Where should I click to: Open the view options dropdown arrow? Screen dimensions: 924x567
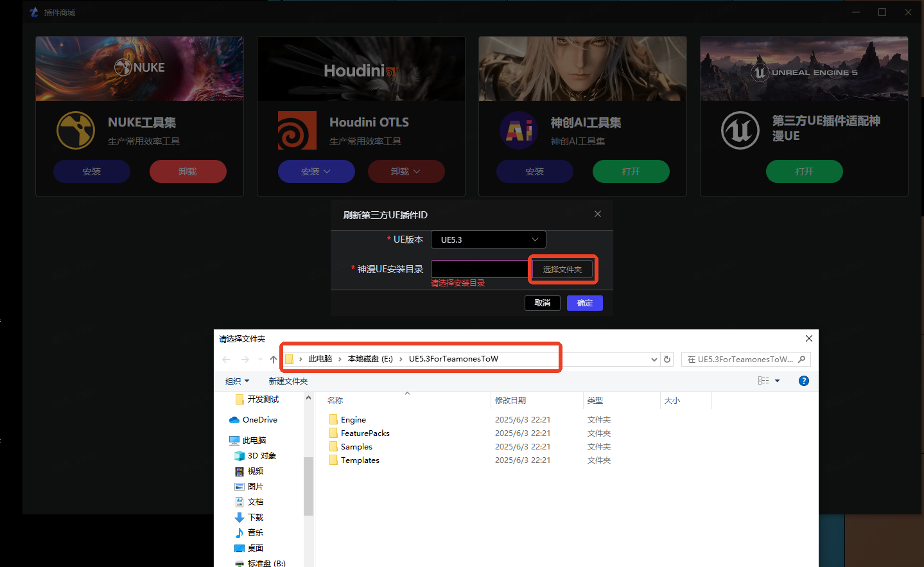[x=777, y=381]
